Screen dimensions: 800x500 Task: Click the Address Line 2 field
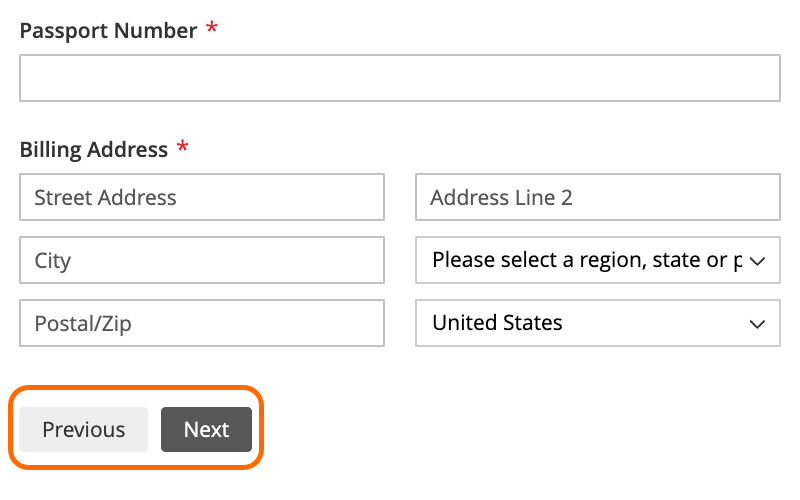point(597,197)
